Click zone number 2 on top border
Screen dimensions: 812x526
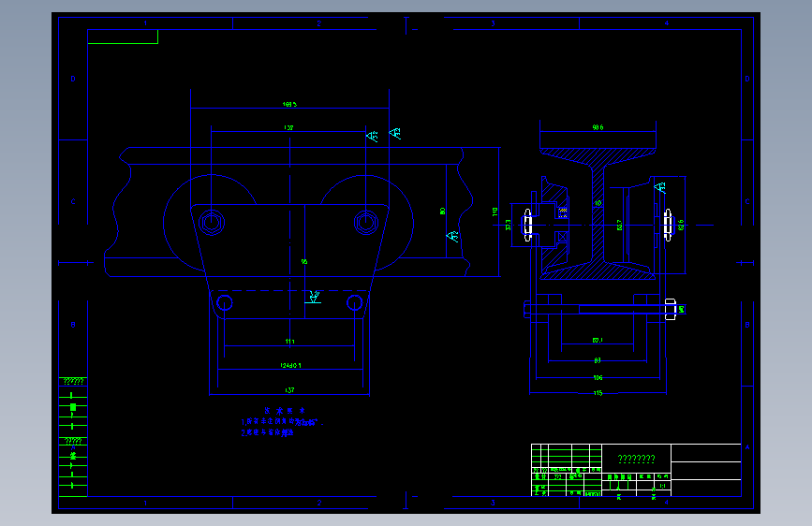point(319,23)
